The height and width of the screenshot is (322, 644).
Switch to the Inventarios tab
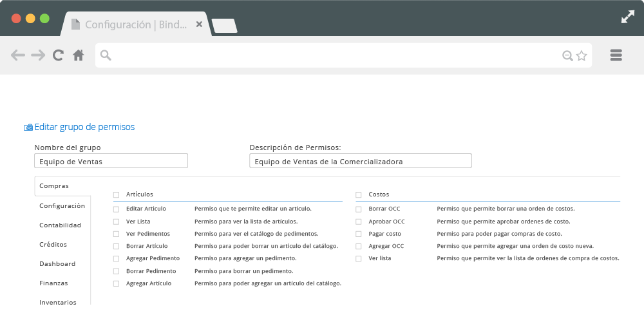(x=57, y=302)
